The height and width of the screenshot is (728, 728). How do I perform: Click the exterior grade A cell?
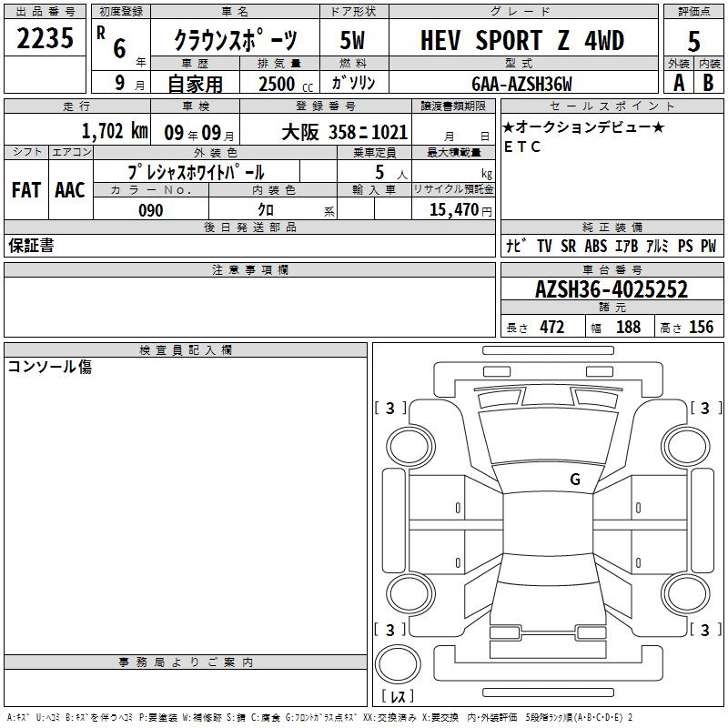point(678,82)
